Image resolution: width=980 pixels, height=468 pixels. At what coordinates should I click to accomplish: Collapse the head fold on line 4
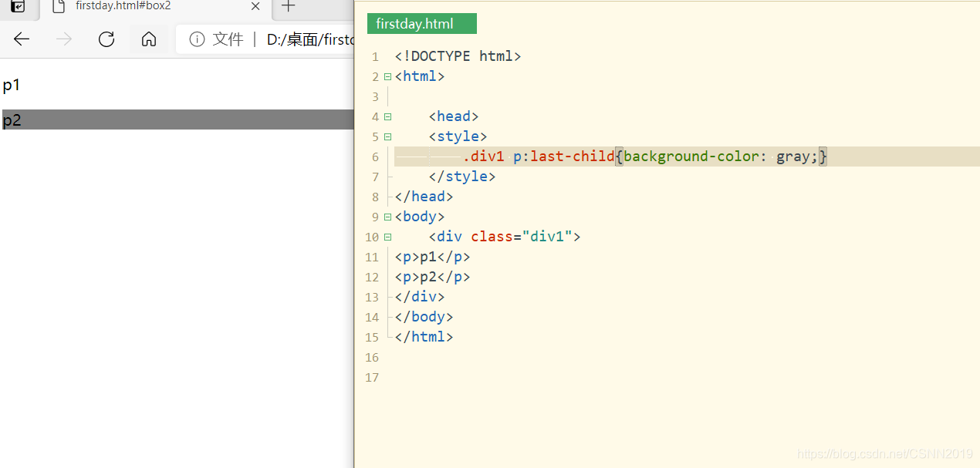387,117
